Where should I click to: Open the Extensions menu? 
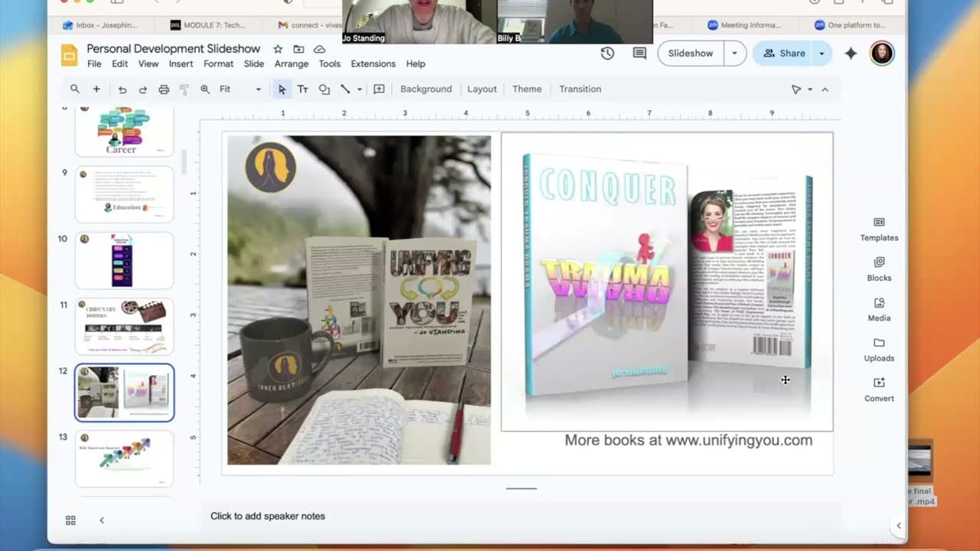tap(374, 64)
